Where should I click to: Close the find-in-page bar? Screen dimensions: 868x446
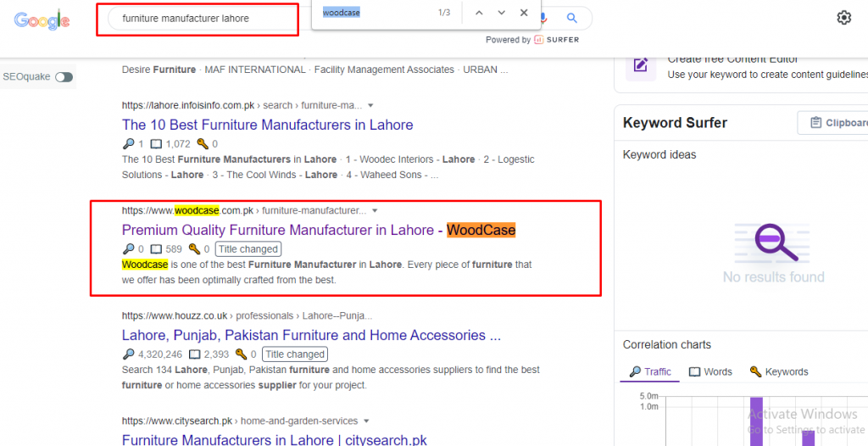(x=524, y=13)
